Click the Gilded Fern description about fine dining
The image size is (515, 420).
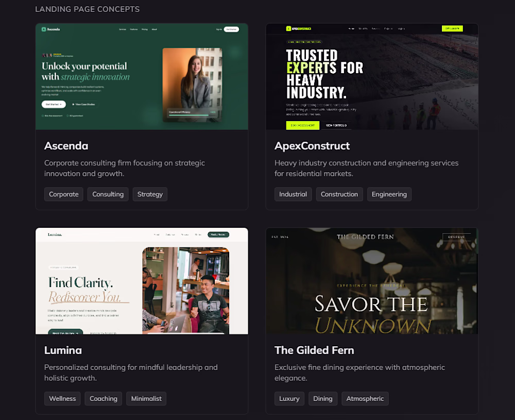(x=359, y=373)
